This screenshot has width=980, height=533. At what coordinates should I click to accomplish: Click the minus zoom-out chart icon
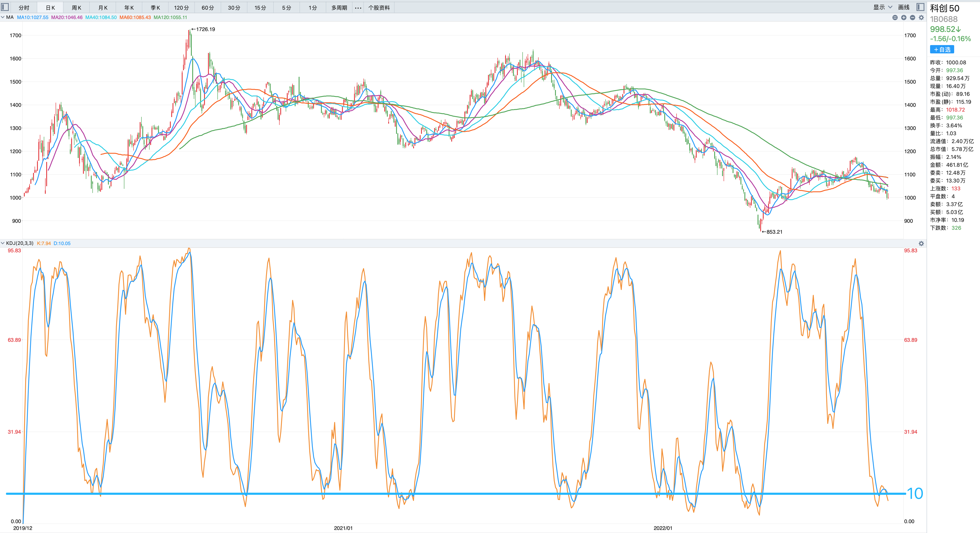(x=912, y=18)
